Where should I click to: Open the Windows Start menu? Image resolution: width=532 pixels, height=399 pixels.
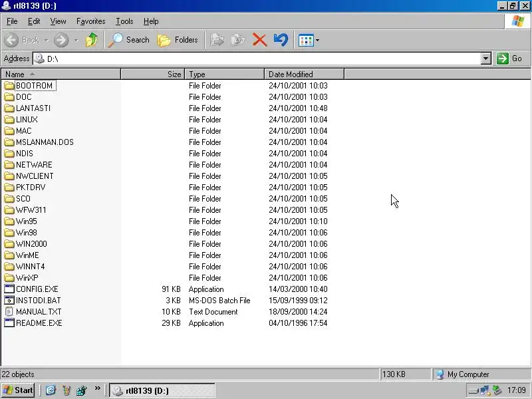[18, 390]
